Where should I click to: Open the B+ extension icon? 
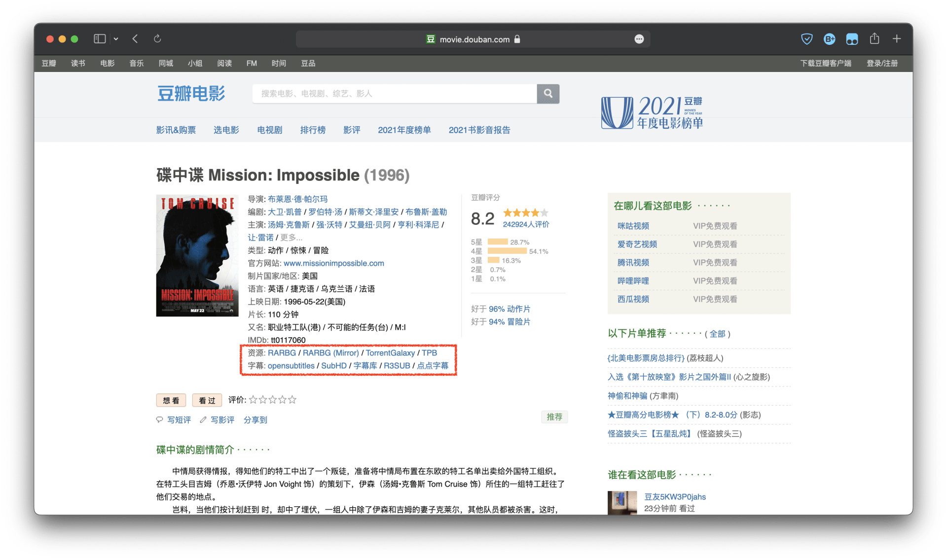[x=829, y=39]
